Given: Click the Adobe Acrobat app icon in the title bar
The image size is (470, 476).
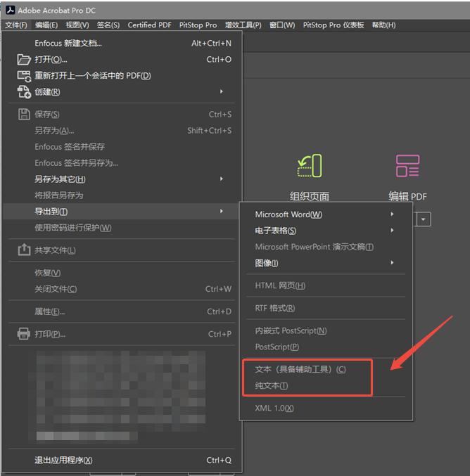Looking at the screenshot, I should (x=11, y=10).
